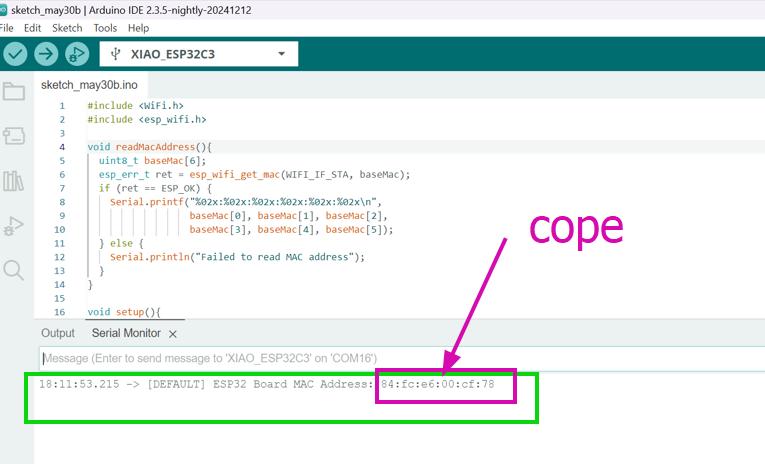Screen dimensions: 765x464
Task: Click MAC address 84:fc:e6:00:cf:78 in output
Action: pos(438,384)
